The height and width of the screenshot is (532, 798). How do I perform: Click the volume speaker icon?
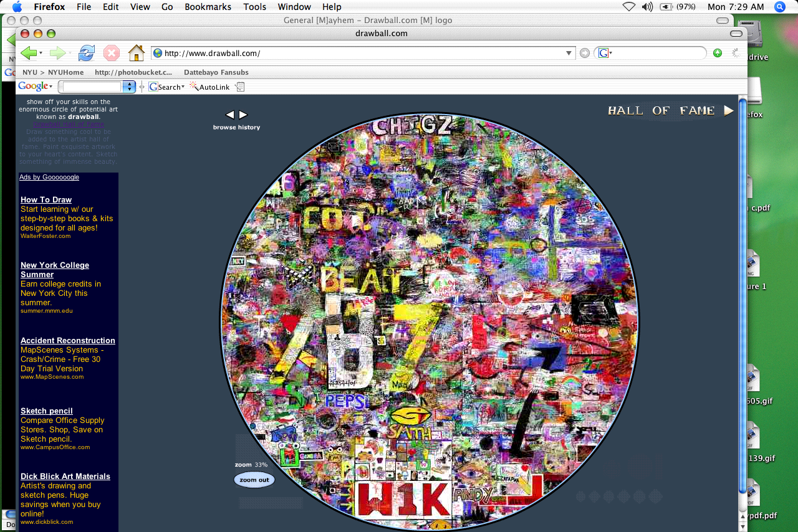647,7
